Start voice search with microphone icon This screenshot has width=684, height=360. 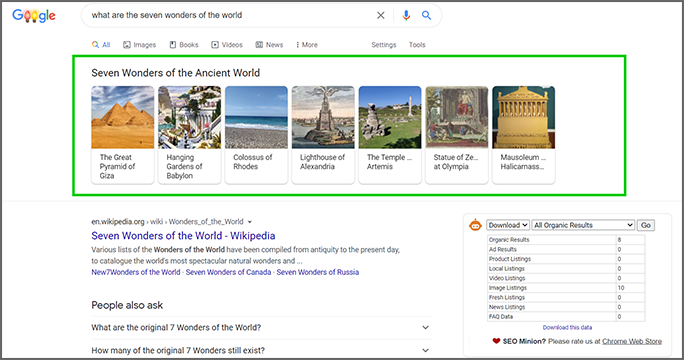(x=406, y=15)
